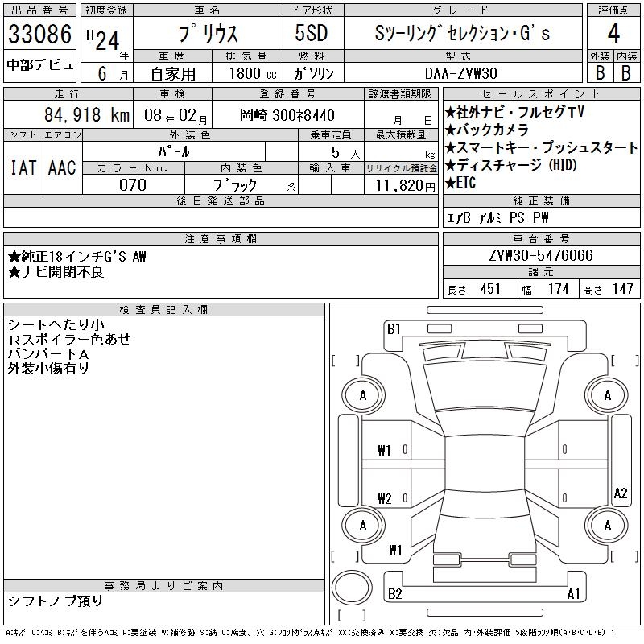Image resolution: width=644 pixels, height=644 pixels.
Task: Click W2 mark on rear door
Action: [385, 498]
